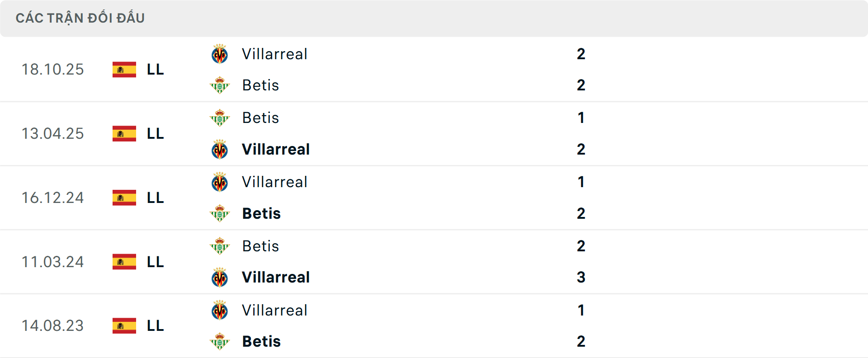The image size is (868, 358).
Task: Open Betis team name in 13.04.25 match
Action: click(260, 118)
